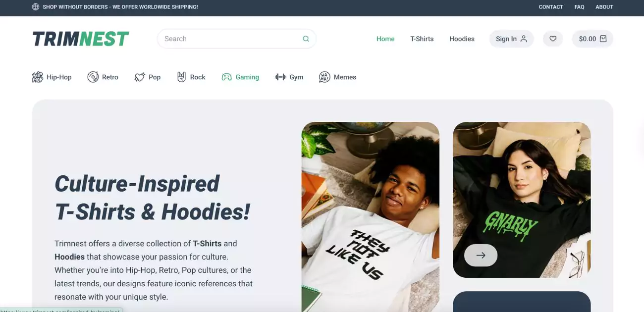
Task: Choose the Rock hand-sign icon
Action: pos(182,77)
